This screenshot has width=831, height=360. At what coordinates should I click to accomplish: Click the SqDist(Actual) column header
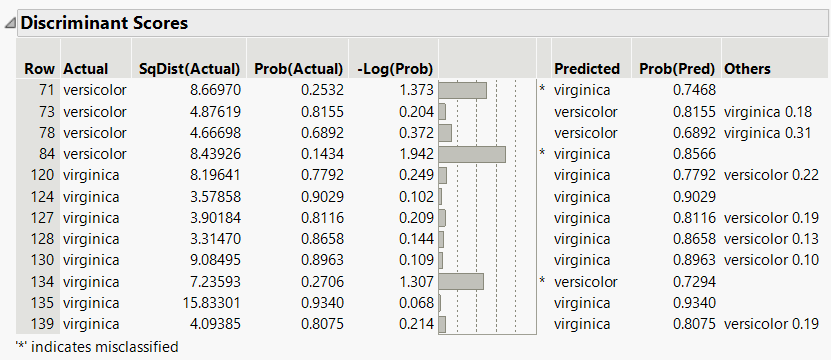tap(190, 69)
